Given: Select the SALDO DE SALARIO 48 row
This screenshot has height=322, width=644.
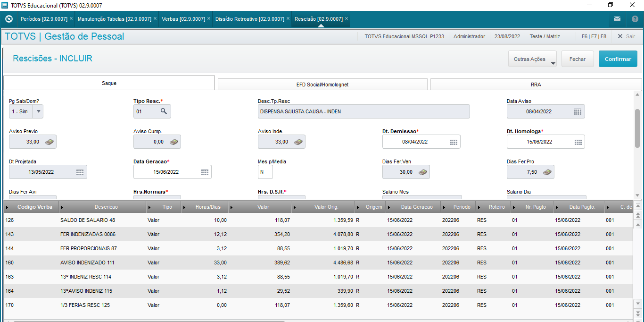Looking at the screenshot, I should click(x=318, y=220).
